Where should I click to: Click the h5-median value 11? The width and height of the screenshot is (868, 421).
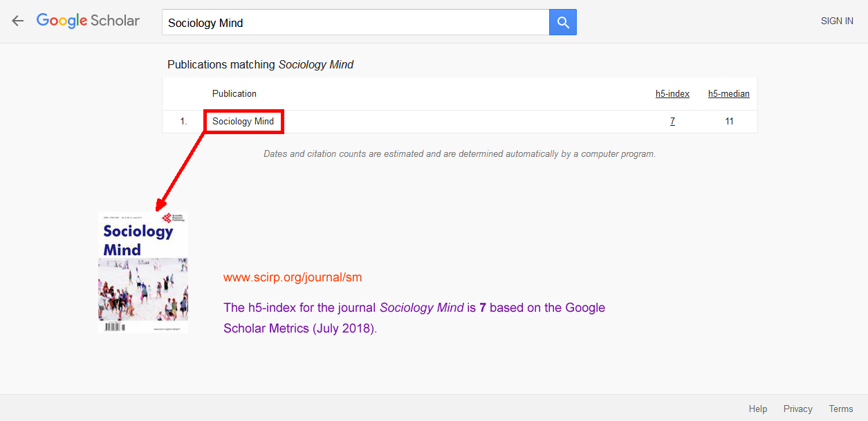(729, 122)
